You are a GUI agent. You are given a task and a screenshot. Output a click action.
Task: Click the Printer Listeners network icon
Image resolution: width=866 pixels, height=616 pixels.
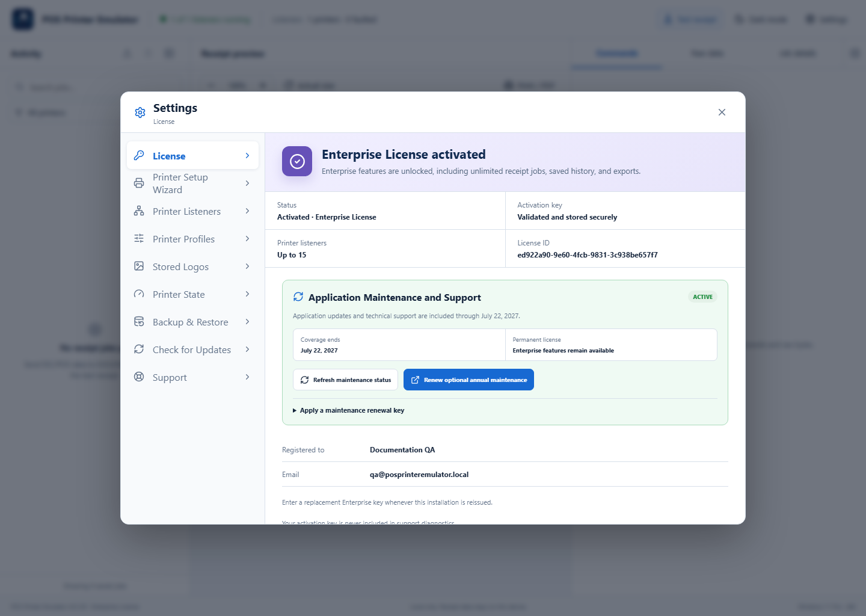point(139,211)
